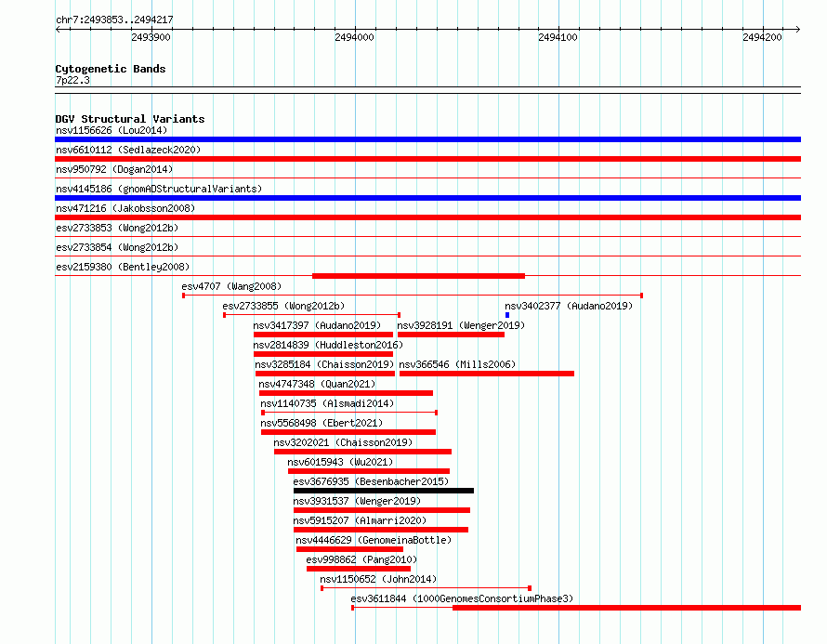The image size is (827, 644).
Task: Click red bar under esv998862 Pang2010
Action: [359, 569]
